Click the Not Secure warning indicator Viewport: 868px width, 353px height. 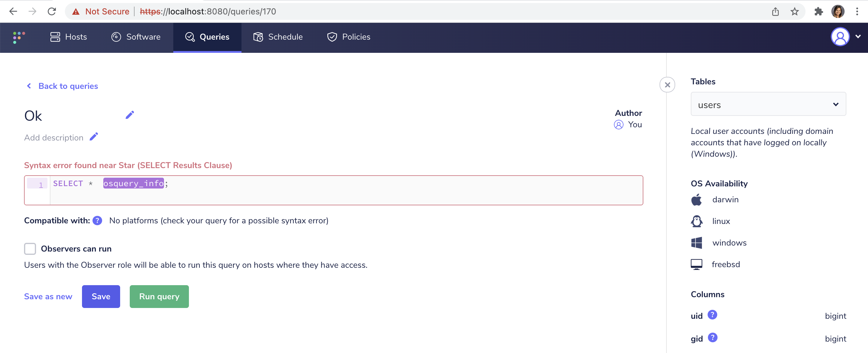(100, 11)
